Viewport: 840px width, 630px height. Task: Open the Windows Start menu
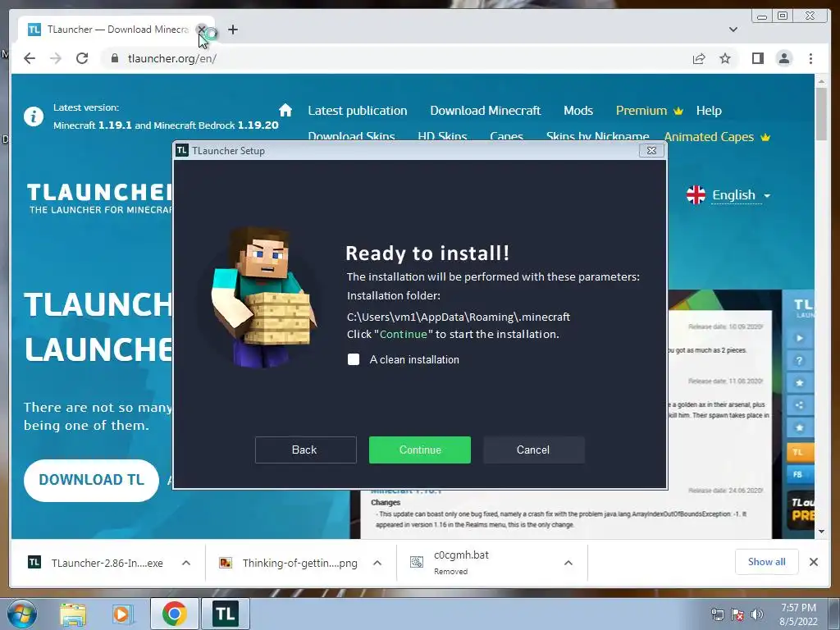coord(22,614)
